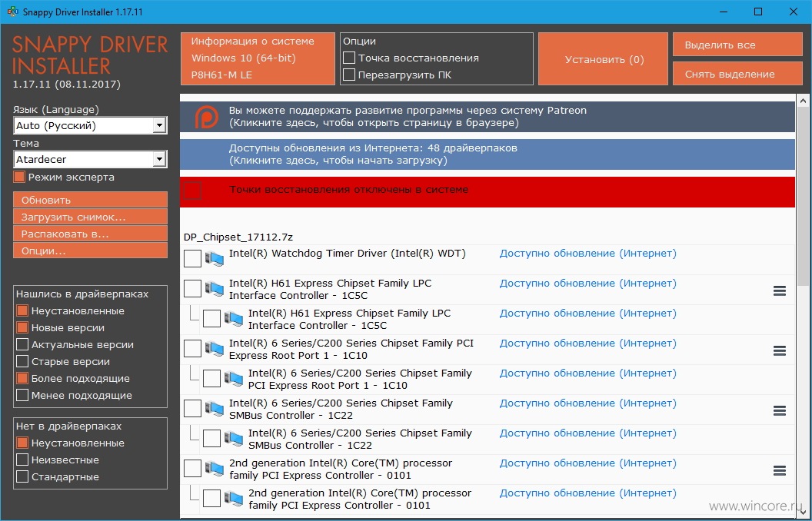The width and height of the screenshot is (812, 521).
Task: Click device icon of nested PCI Express Root Port 1
Action: point(234,378)
